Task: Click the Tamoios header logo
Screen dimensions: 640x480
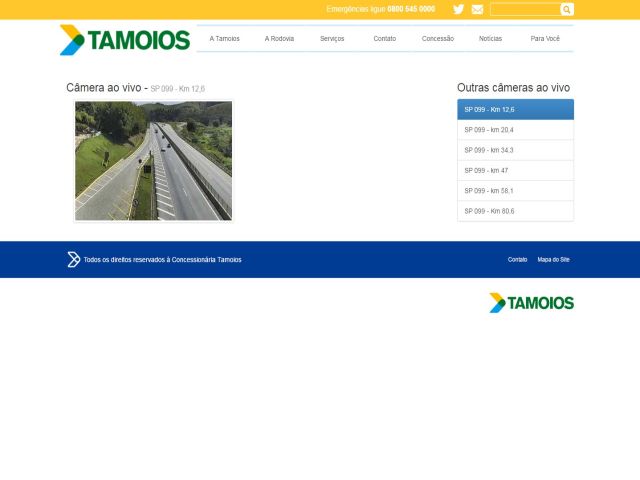Action: tap(125, 40)
